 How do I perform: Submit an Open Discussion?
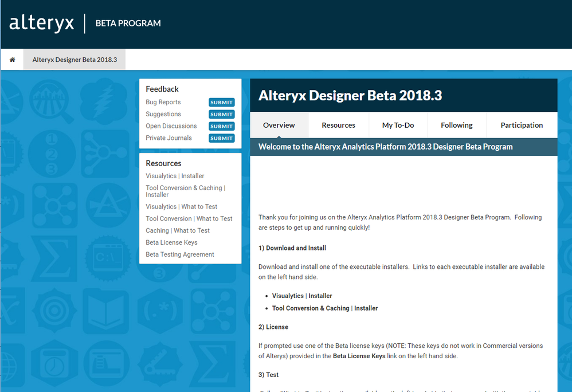[221, 126]
